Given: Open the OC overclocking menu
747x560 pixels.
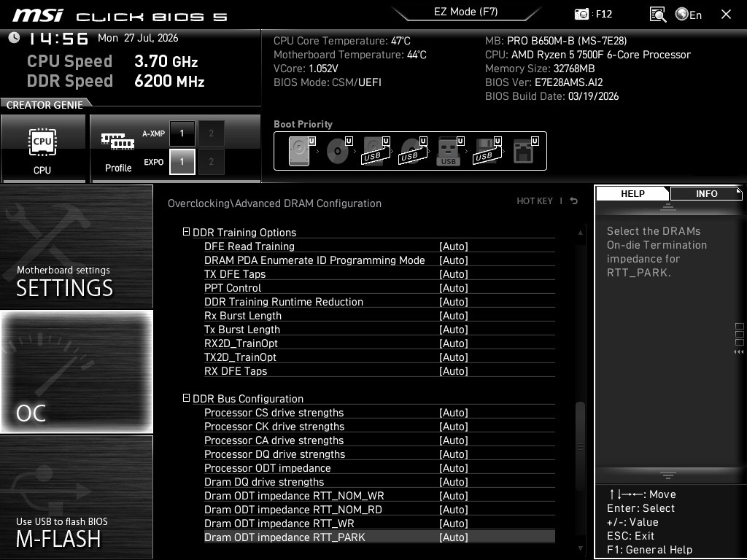Looking at the screenshot, I should point(77,371).
